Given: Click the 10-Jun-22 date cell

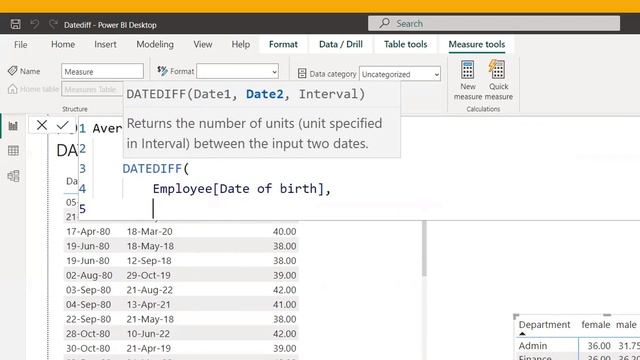Looking at the screenshot, I should click(x=148, y=334).
